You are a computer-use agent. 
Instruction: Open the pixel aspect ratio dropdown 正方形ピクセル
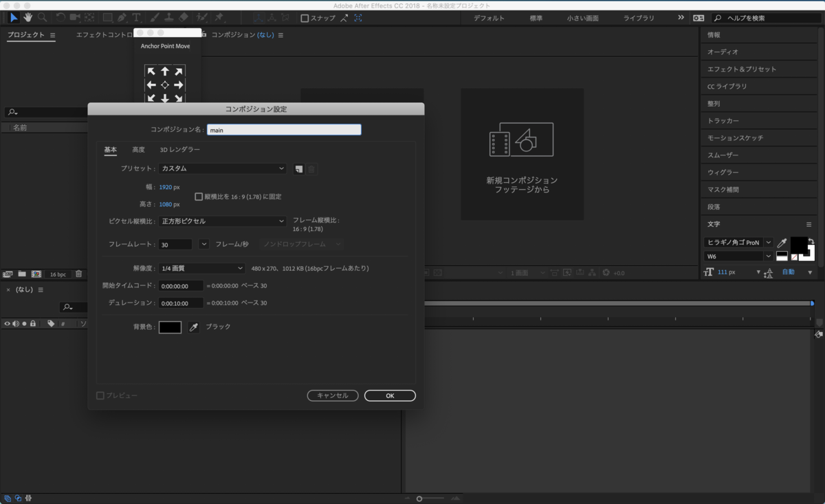tap(223, 221)
